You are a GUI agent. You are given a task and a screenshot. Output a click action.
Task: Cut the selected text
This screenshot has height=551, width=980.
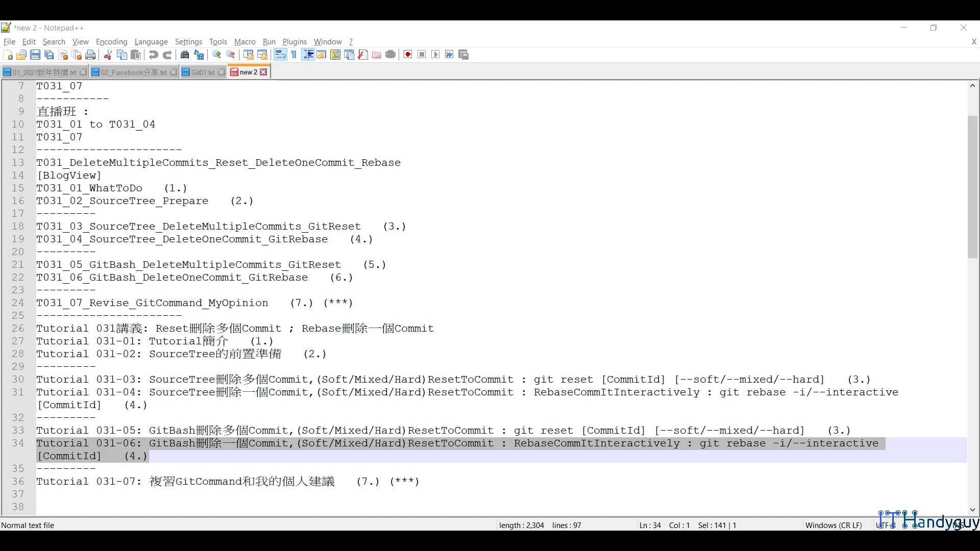108,55
